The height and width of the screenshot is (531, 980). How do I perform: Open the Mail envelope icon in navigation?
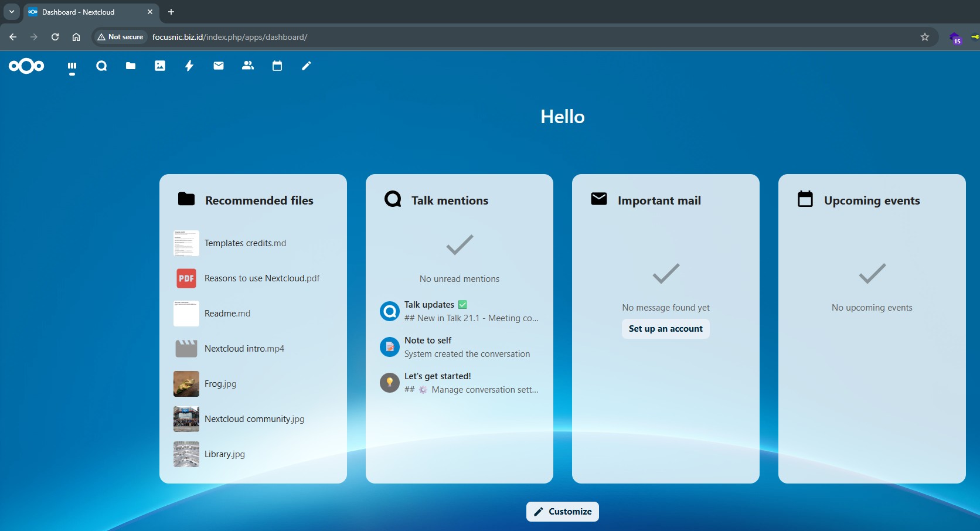(x=219, y=66)
